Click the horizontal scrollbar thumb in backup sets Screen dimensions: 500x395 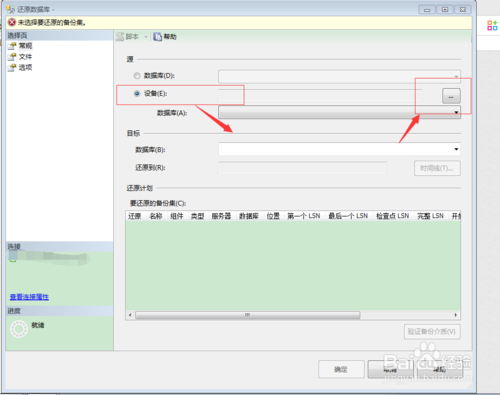[x=248, y=315]
